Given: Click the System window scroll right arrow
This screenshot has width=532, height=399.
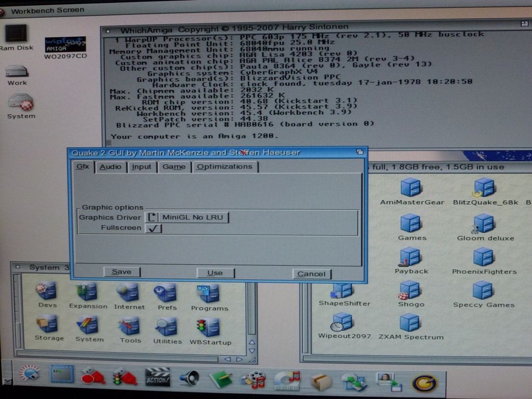Looking at the screenshot, I should tap(240, 359).
